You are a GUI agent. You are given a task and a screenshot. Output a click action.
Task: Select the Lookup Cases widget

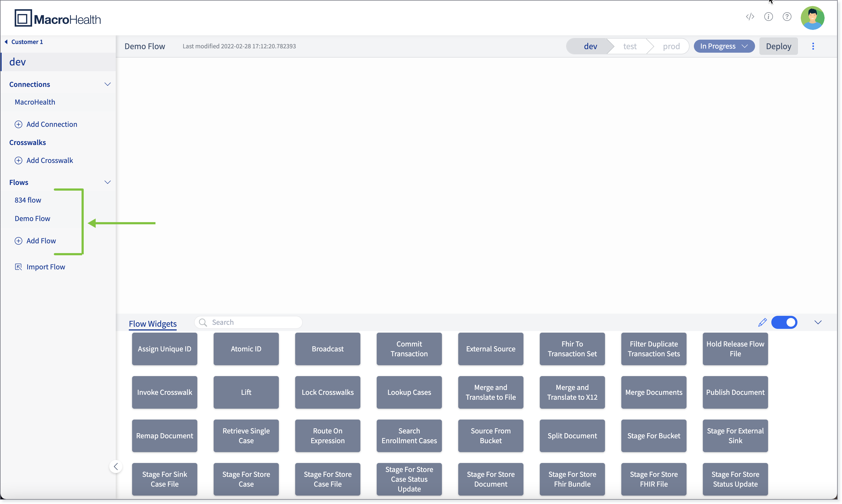(409, 392)
